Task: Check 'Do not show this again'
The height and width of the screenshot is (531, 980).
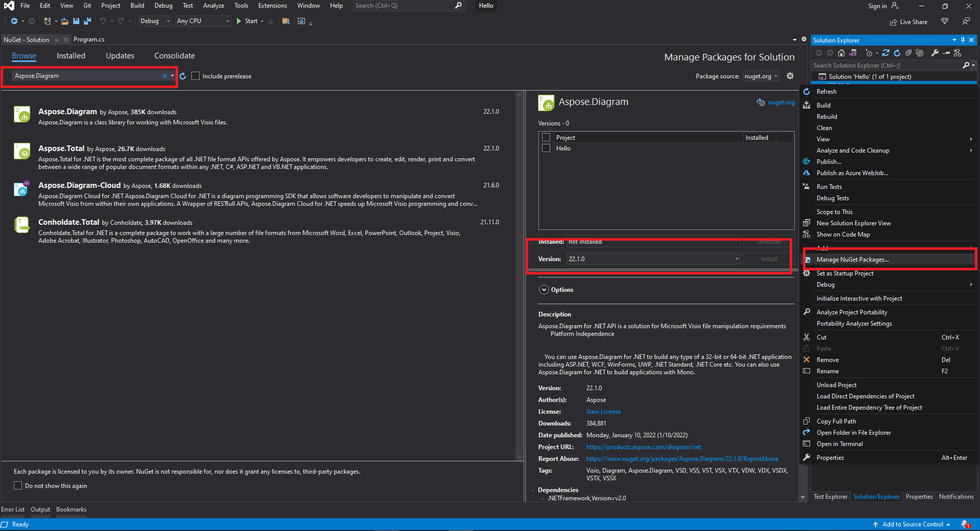Action: point(18,485)
